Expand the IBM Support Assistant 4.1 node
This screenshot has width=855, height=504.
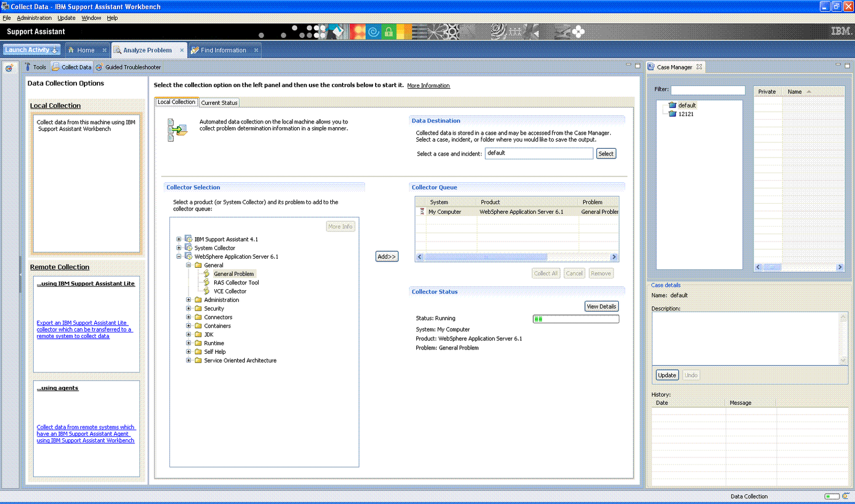pyautogui.click(x=179, y=239)
